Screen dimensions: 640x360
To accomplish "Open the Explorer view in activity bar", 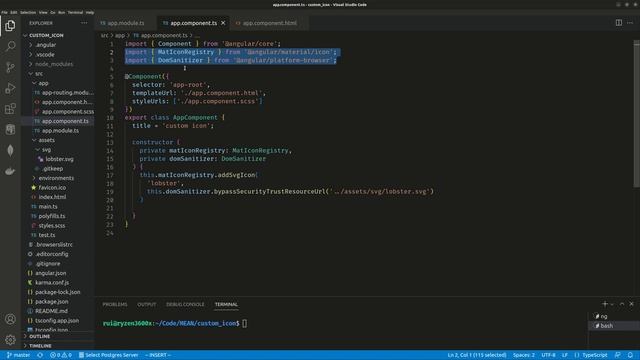I will (x=10, y=26).
